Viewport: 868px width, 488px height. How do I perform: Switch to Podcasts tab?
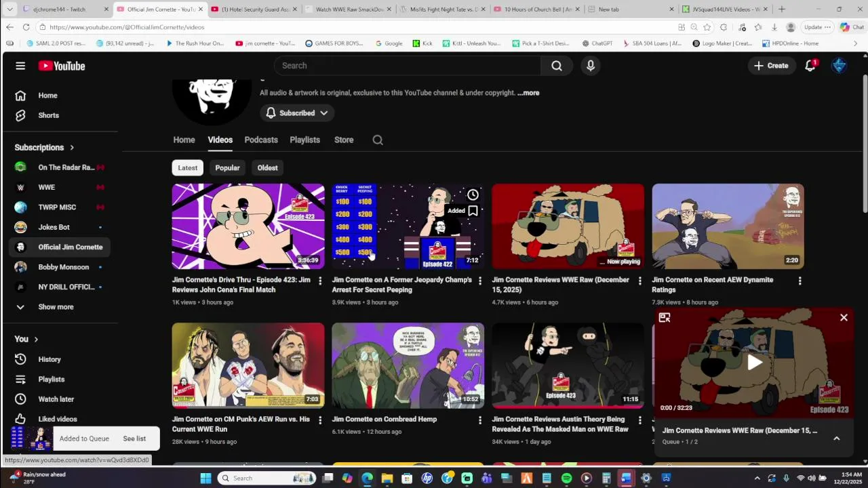click(261, 140)
